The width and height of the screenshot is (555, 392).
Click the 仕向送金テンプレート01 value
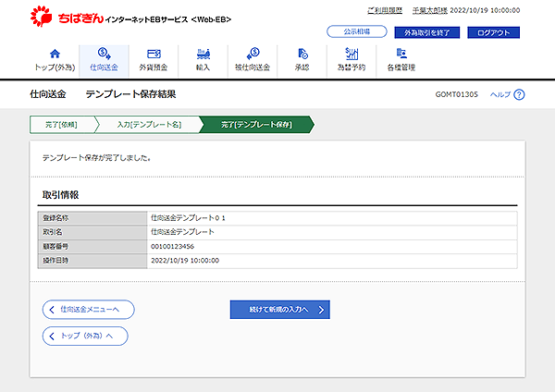pos(188,218)
